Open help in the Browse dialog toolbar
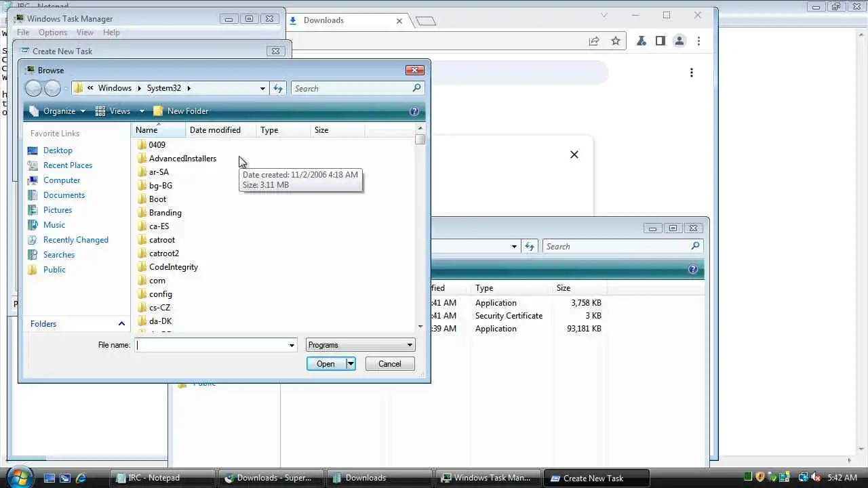The height and width of the screenshot is (488, 868). tap(414, 111)
